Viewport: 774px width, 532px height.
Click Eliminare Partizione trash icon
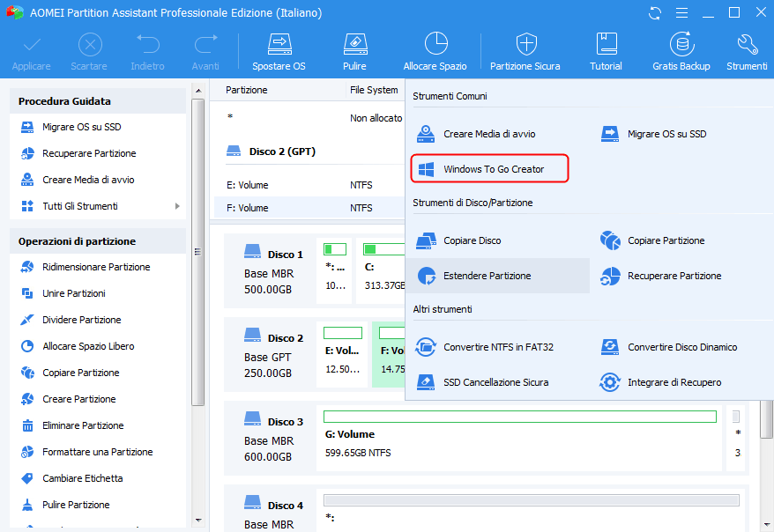27,425
